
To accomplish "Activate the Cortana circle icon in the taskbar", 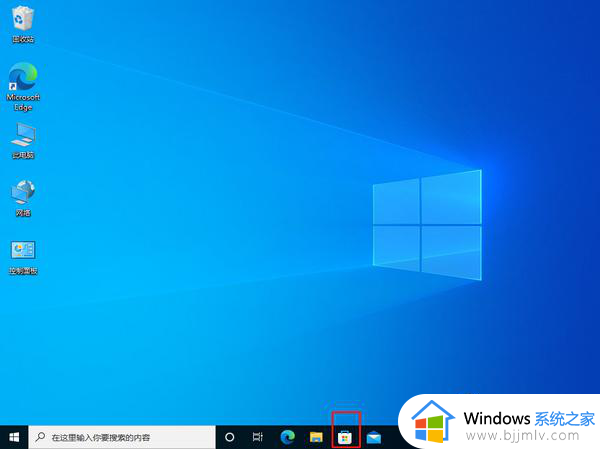I will click(x=229, y=437).
